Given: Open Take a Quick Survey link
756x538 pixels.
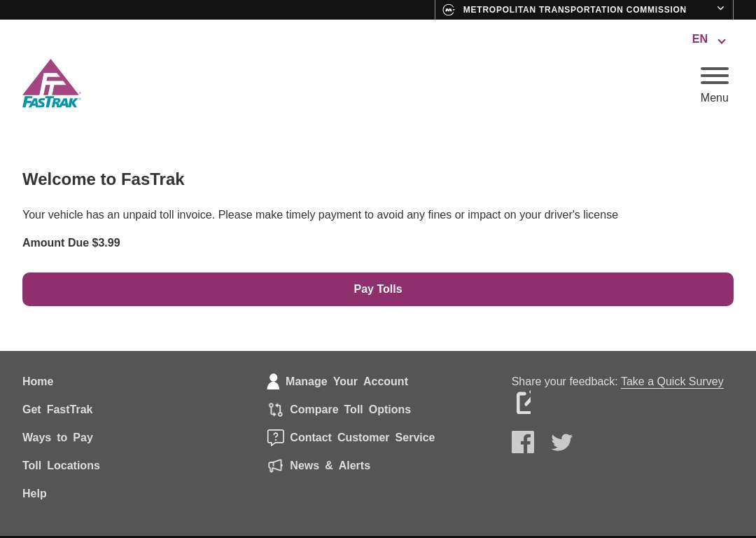Looking at the screenshot, I should pos(672,382).
